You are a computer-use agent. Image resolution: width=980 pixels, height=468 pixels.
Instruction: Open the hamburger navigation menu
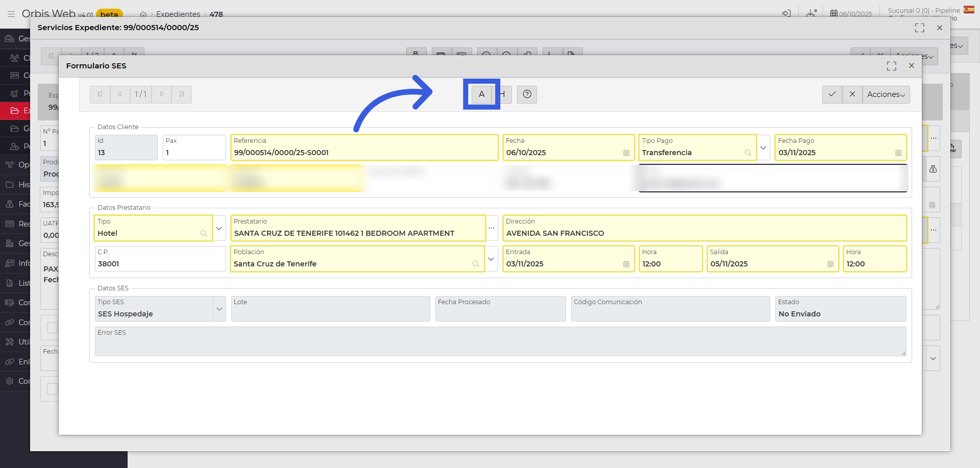11,14
